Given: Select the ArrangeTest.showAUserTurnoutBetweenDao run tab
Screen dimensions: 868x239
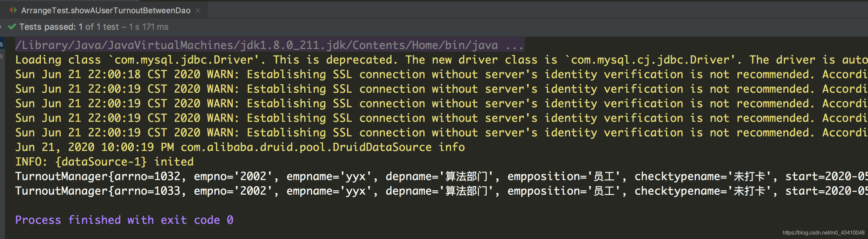Looking at the screenshot, I should (x=106, y=11).
